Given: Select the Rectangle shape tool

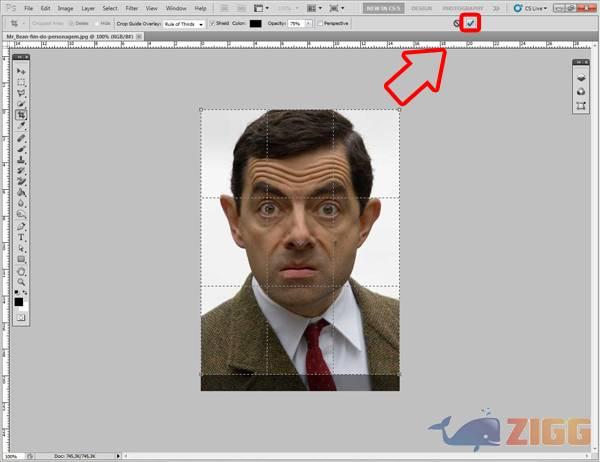Looking at the screenshot, I should coord(21,259).
